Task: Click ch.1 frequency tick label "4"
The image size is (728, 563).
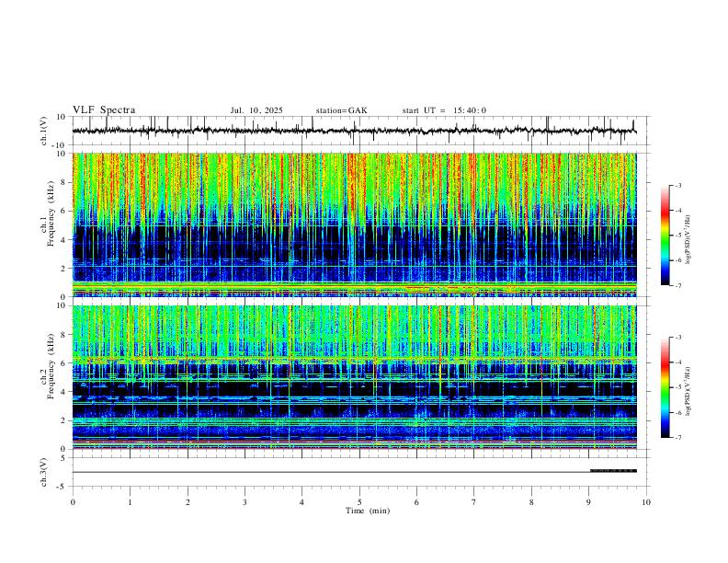Action: (64, 240)
